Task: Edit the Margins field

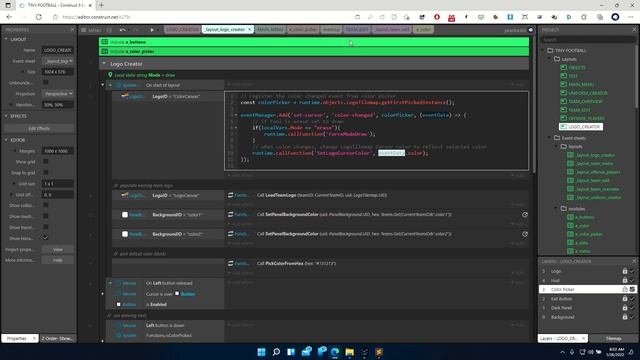Action: (x=58, y=151)
